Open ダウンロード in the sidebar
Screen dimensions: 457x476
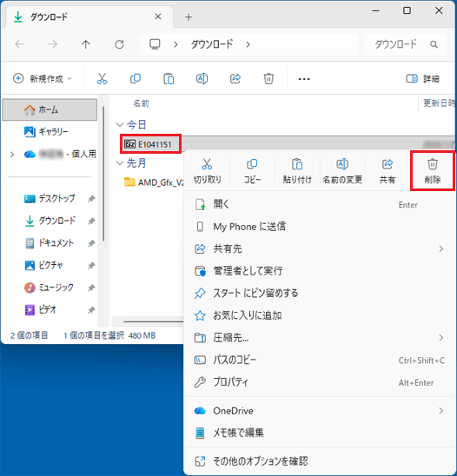pyautogui.click(x=50, y=221)
